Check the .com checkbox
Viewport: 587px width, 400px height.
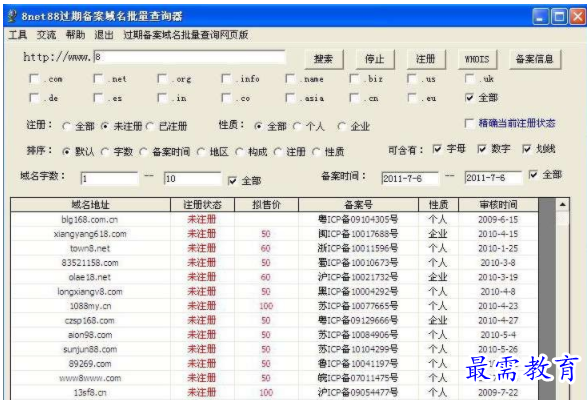[34, 79]
